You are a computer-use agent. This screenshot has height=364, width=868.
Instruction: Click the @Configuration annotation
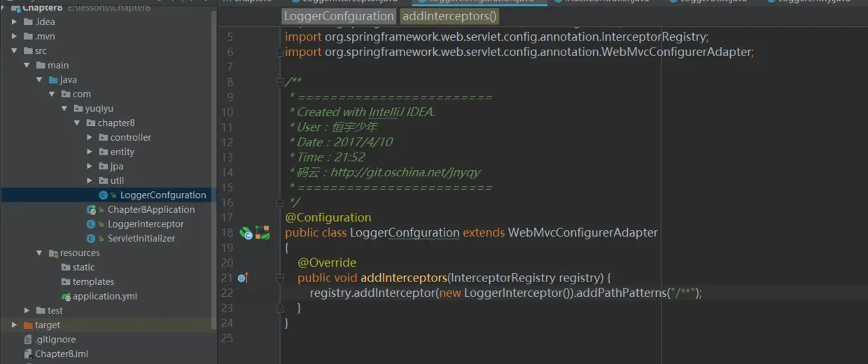point(328,218)
